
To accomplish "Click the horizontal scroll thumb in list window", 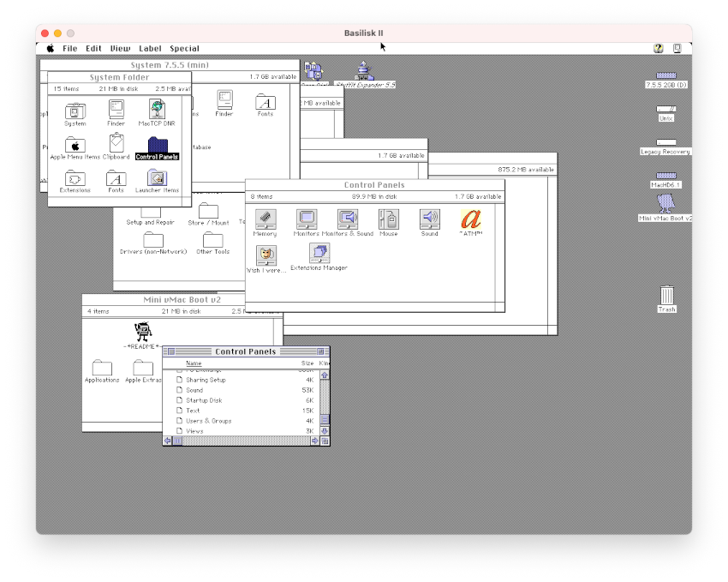I will tap(177, 441).
